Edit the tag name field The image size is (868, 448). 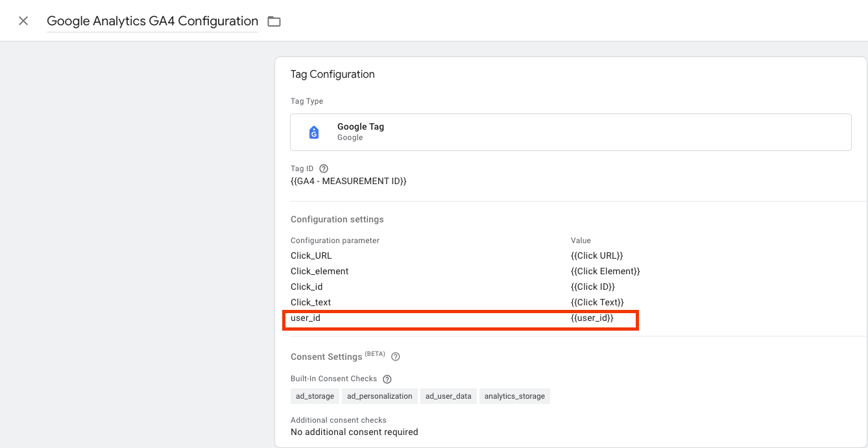pos(152,21)
